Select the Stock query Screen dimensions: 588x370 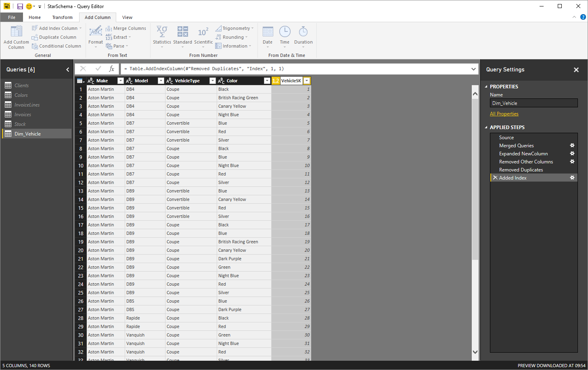click(x=37, y=124)
